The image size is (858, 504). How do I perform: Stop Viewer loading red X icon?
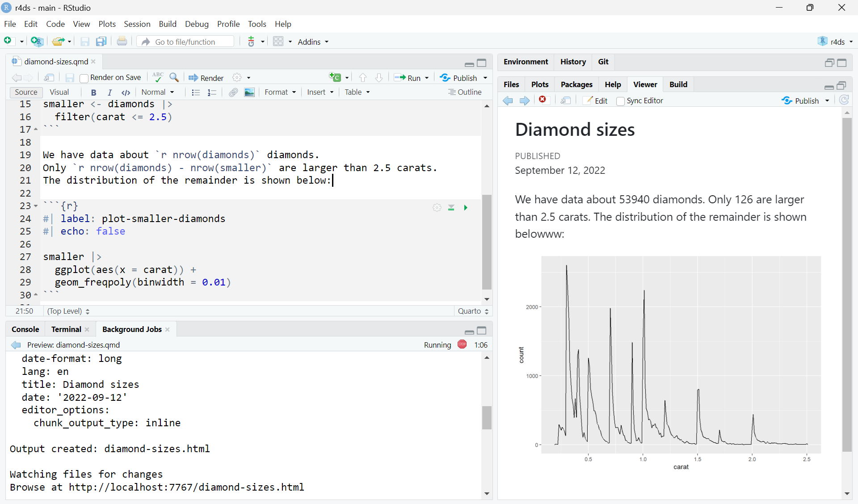click(543, 100)
